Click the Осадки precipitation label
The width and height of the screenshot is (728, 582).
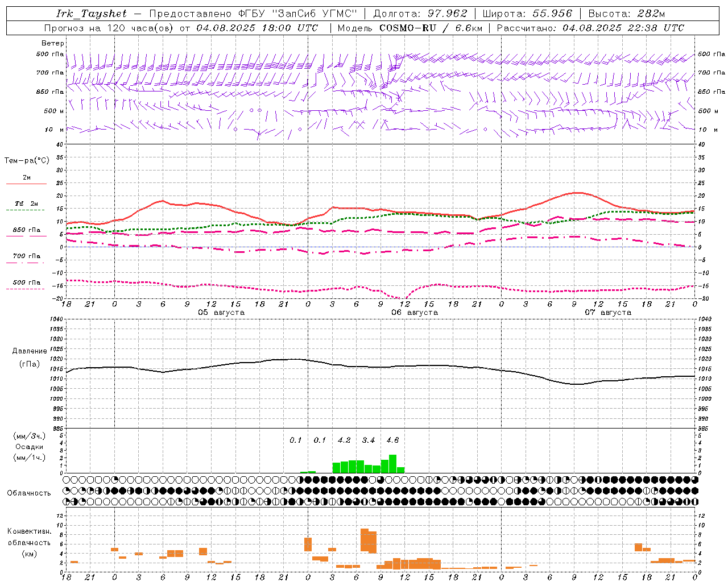pyautogui.click(x=29, y=447)
